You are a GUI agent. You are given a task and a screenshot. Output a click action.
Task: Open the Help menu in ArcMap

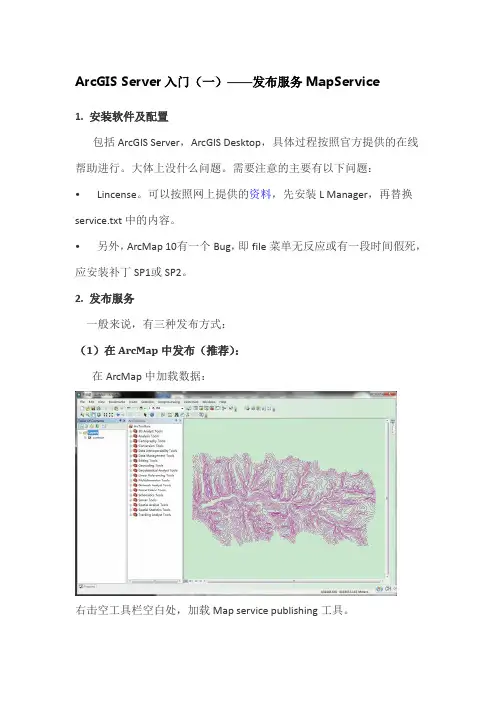click(222, 402)
